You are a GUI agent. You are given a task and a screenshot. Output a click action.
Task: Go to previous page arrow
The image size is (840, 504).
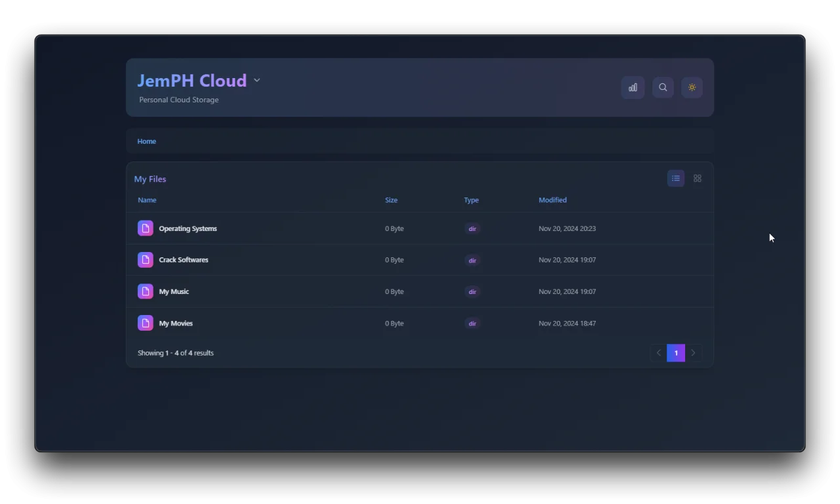(659, 353)
